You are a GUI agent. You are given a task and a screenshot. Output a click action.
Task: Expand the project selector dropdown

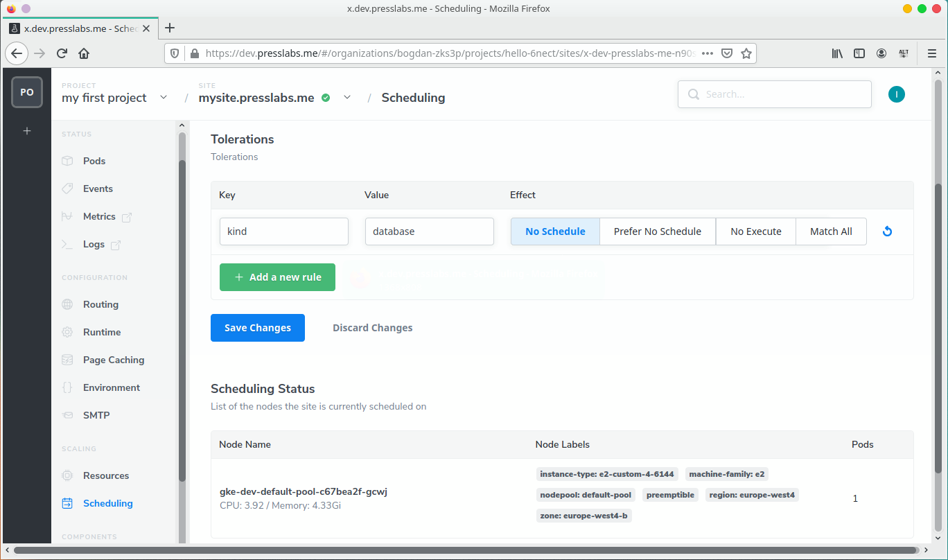(x=164, y=98)
